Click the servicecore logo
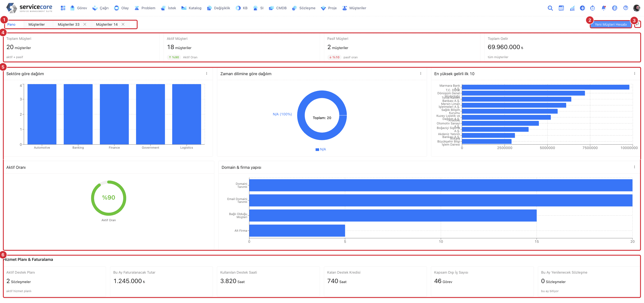Image resolution: width=644 pixels, height=303 pixels. point(30,8)
